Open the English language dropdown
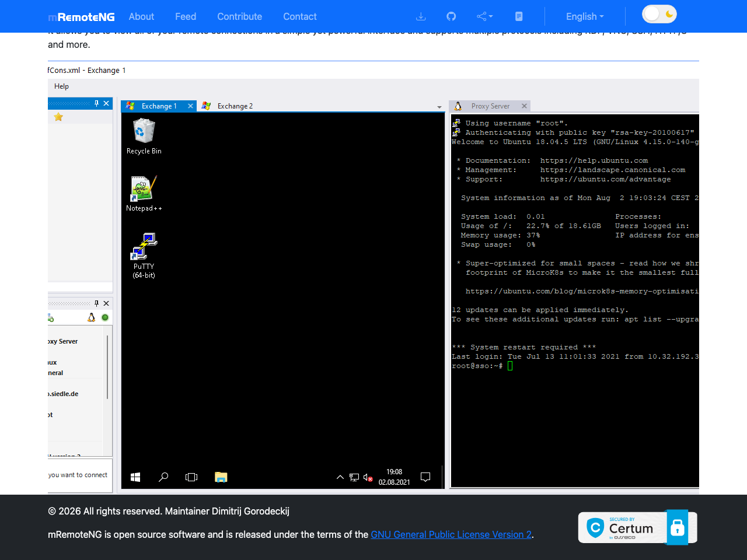The height and width of the screenshot is (560, 747). 584,16
